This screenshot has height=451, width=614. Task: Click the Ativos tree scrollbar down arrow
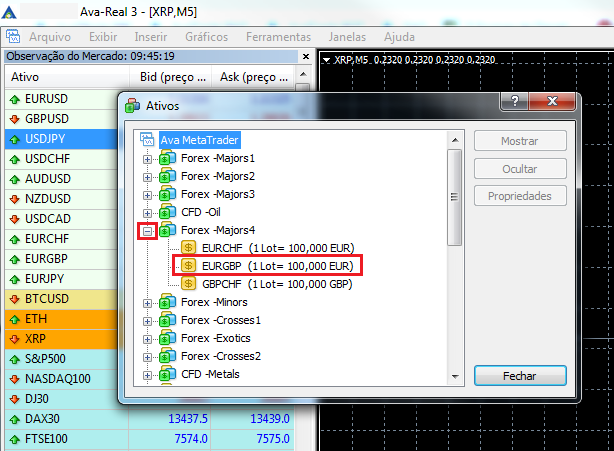click(455, 377)
